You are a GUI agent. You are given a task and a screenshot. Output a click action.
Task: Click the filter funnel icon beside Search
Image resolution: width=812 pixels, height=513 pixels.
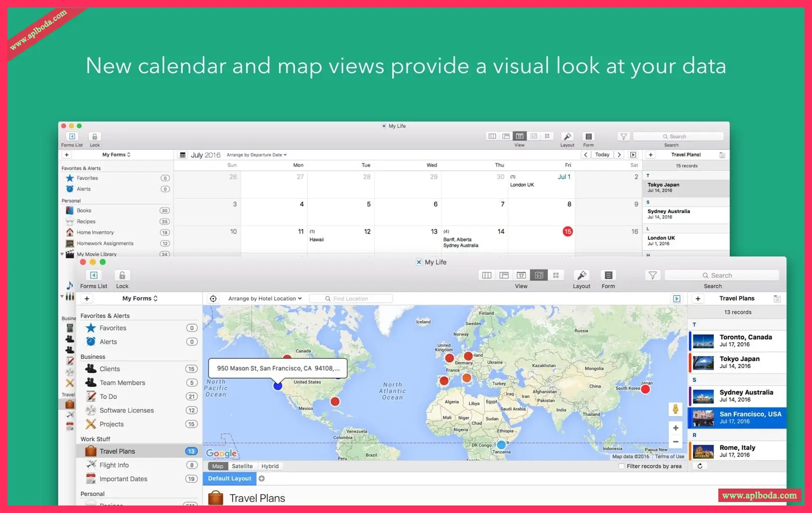[652, 275]
